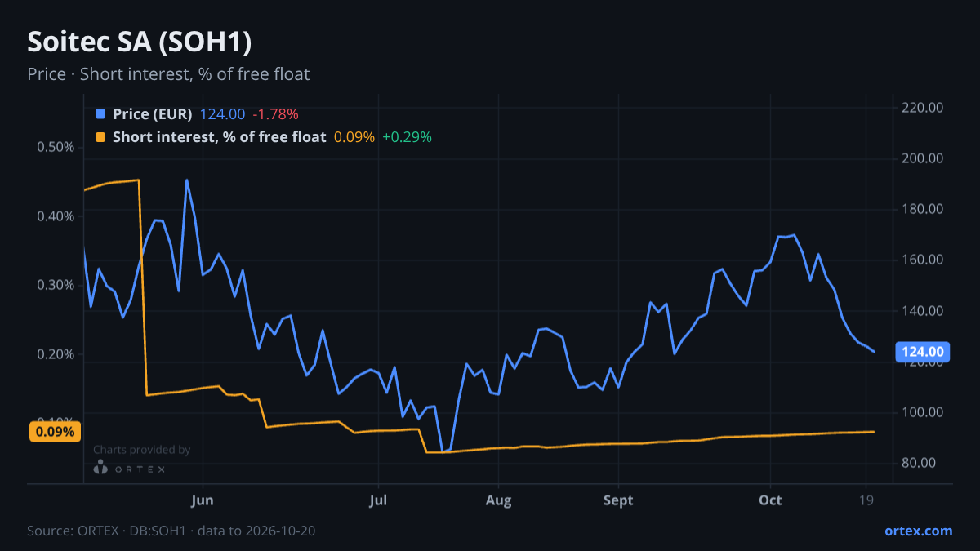Click the 19 date label on x-axis
Viewport: 980px width, 551px height.
866,500
